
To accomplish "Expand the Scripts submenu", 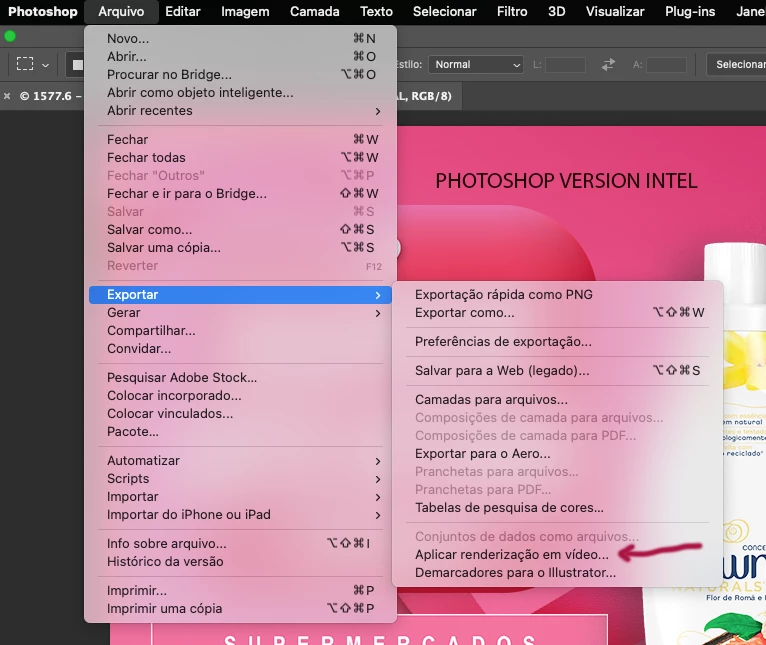I will [240, 479].
